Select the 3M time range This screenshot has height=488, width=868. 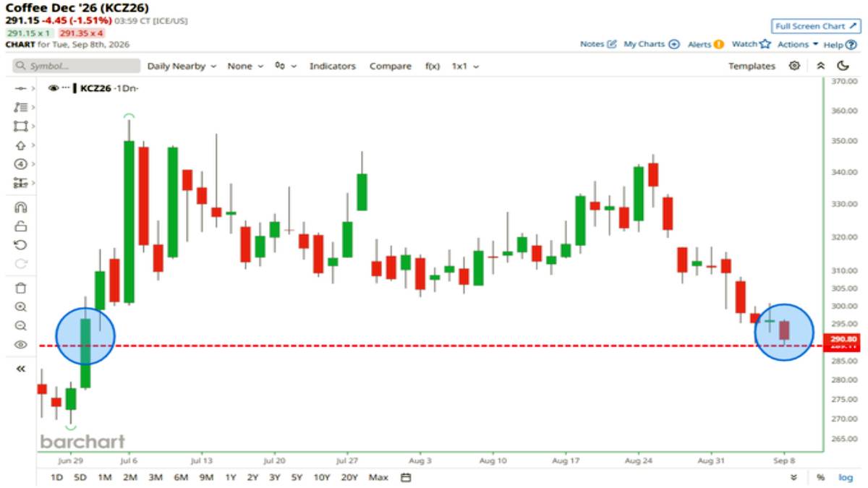coord(155,477)
